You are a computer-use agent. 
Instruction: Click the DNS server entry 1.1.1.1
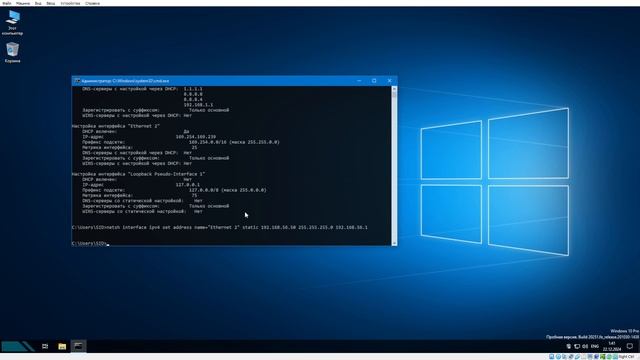(x=193, y=89)
